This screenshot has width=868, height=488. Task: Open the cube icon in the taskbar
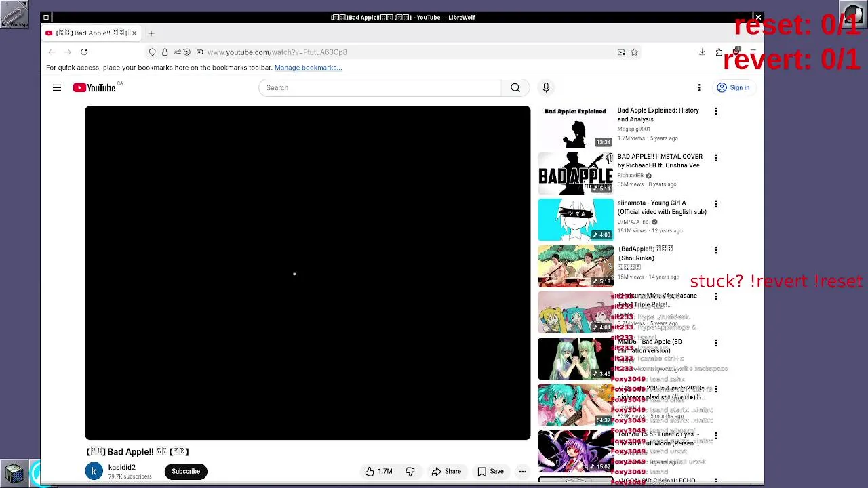click(x=14, y=472)
